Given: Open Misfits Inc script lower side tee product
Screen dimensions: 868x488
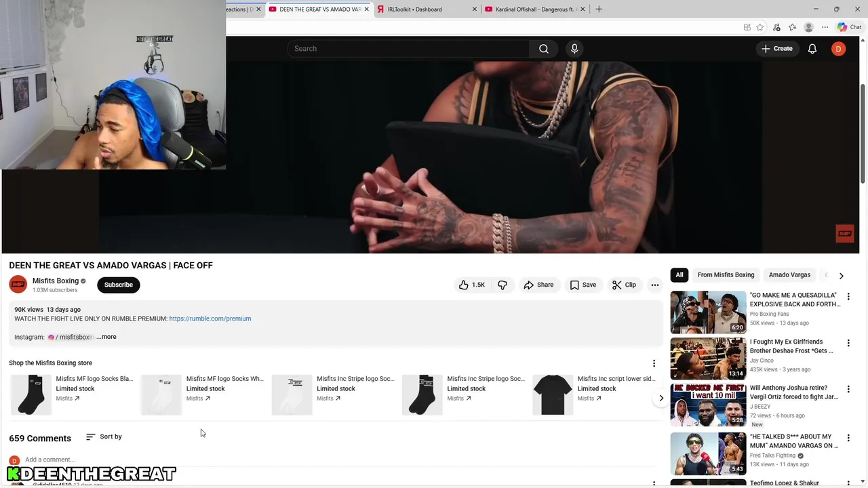Looking at the screenshot, I should [x=593, y=394].
